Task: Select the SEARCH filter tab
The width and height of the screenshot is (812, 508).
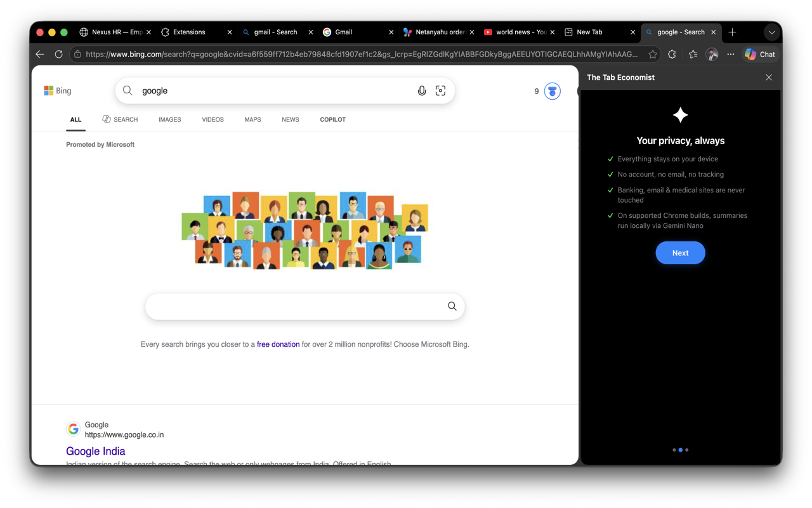Action: [x=120, y=119]
